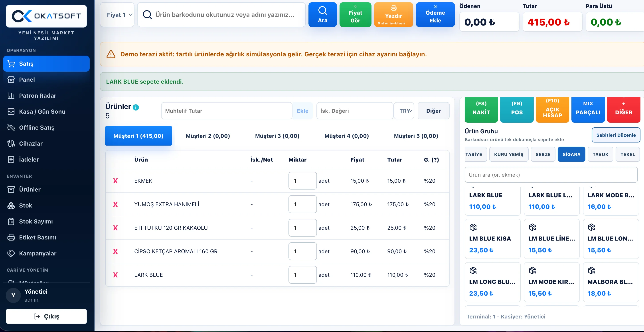Remove LARK BLUE from cart
This screenshot has width=644, height=332.
115,275
